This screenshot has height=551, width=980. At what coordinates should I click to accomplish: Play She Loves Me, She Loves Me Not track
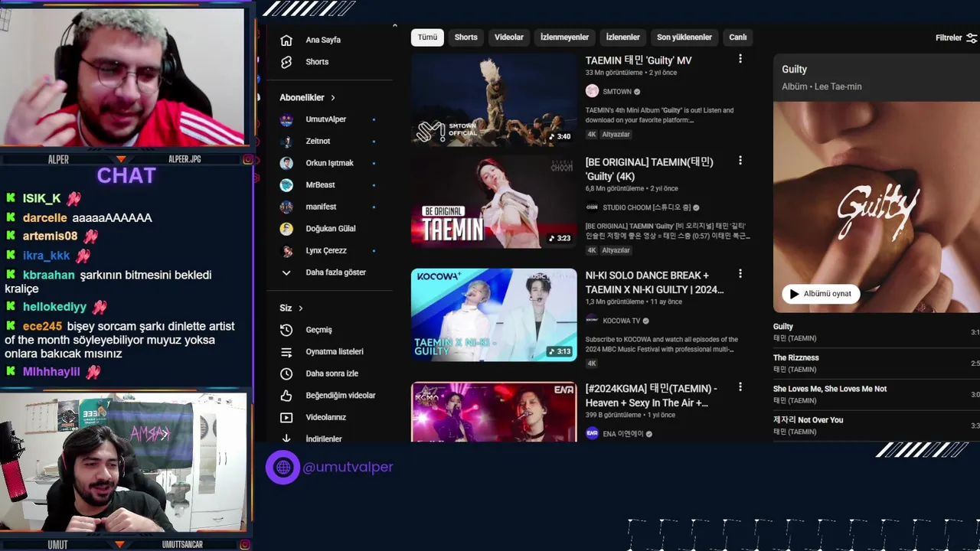[877, 394]
